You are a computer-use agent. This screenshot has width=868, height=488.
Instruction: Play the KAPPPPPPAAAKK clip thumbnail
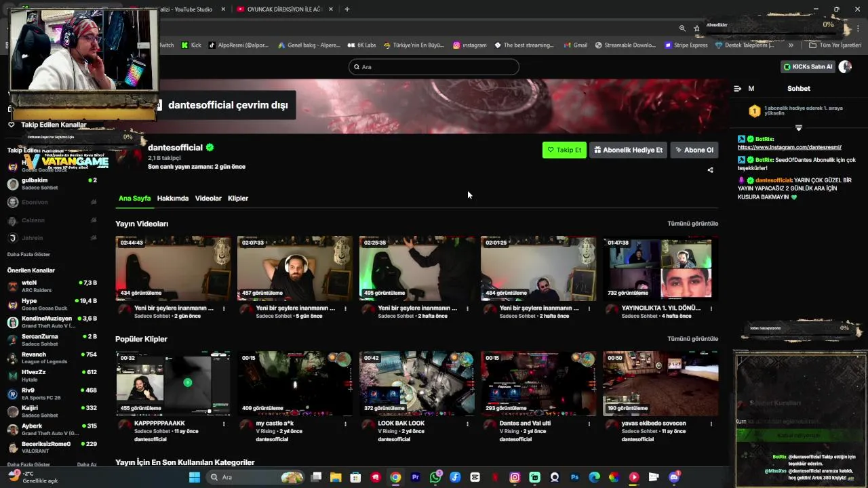tap(173, 383)
